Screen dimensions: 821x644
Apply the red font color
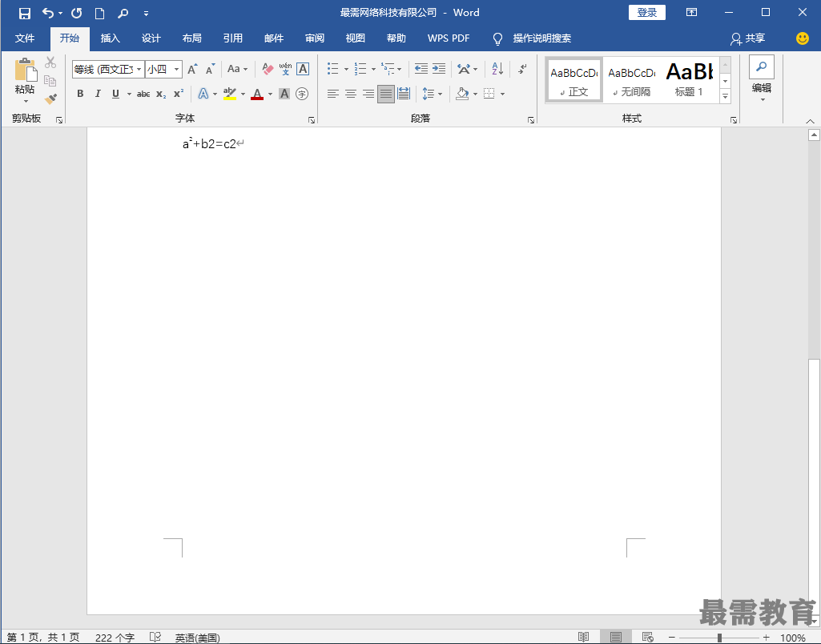coord(257,94)
